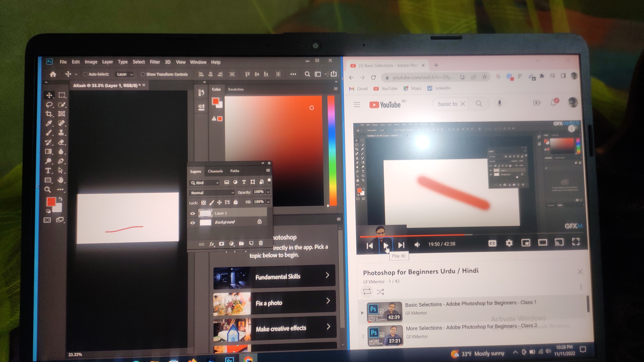Image resolution: width=644 pixels, height=362 pixels.
Task: Open the Layers panel options menu
Action: click(x=268, y=170)
